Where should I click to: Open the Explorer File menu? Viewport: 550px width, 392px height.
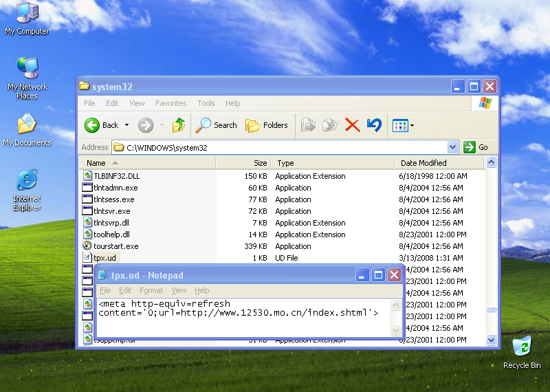(x=89, y=103)
